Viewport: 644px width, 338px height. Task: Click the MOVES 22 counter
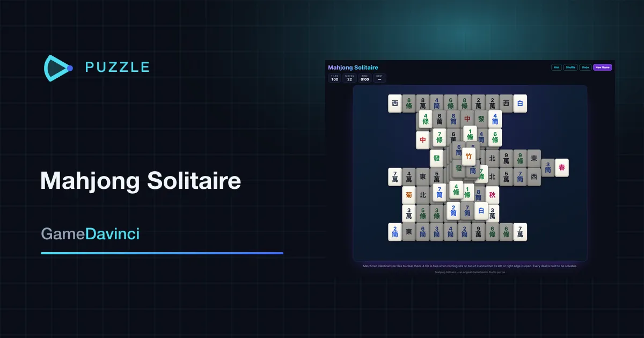click(x=349, y=78)
